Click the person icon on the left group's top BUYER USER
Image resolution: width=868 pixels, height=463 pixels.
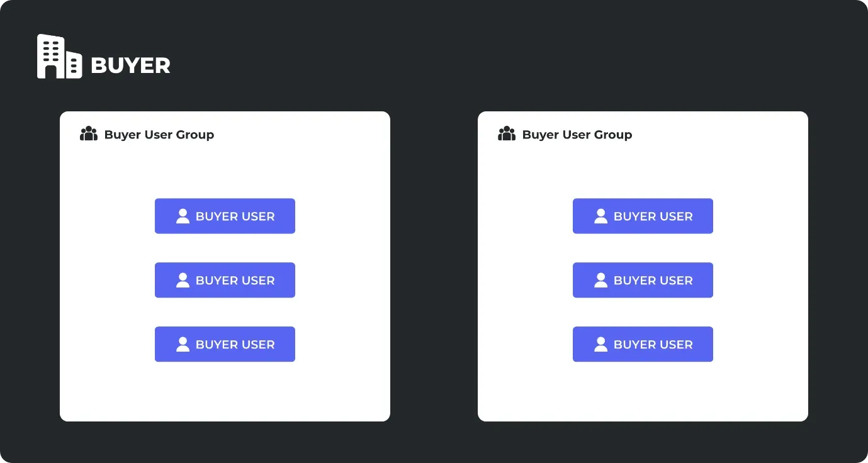coord(183,216)
